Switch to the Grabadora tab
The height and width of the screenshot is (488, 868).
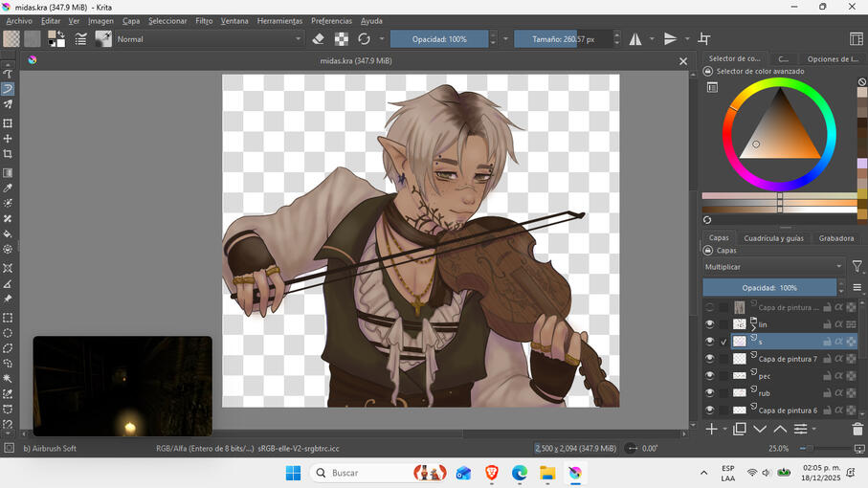(x=835, y=238)
